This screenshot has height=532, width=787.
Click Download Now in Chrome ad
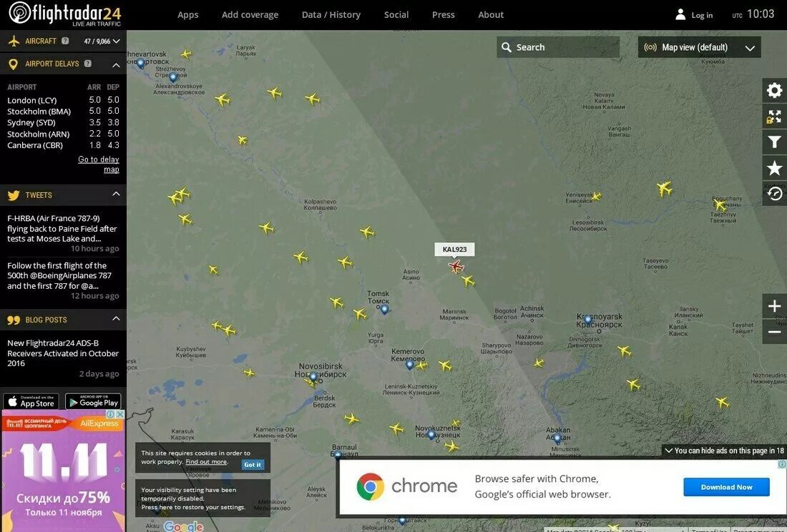click(x=726, y=487)
